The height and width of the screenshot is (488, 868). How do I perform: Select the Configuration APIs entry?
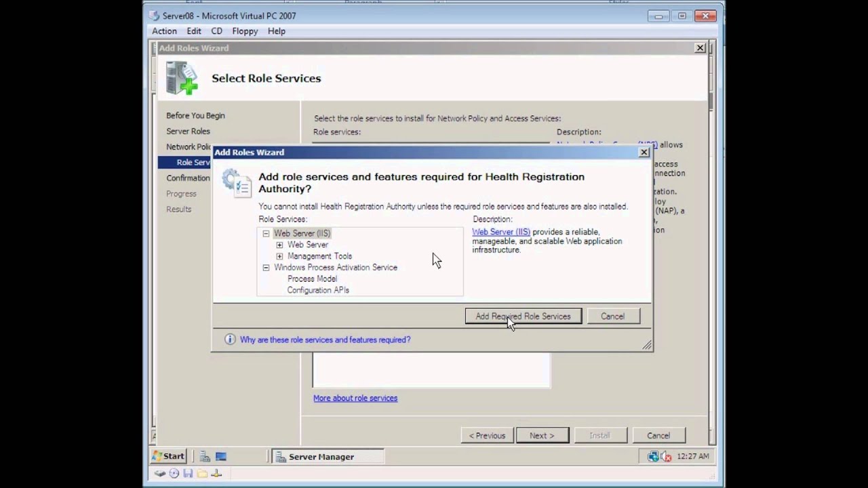pos(318,290)
